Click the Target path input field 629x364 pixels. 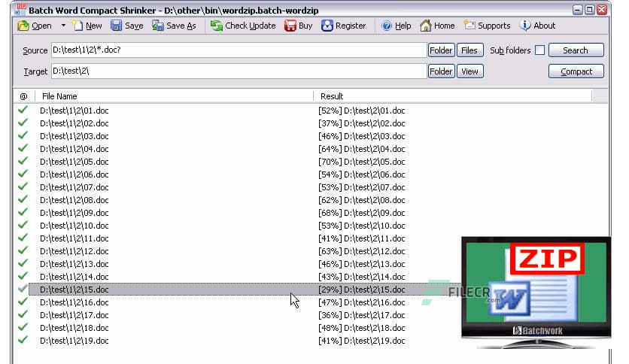[x=239, y=71]
